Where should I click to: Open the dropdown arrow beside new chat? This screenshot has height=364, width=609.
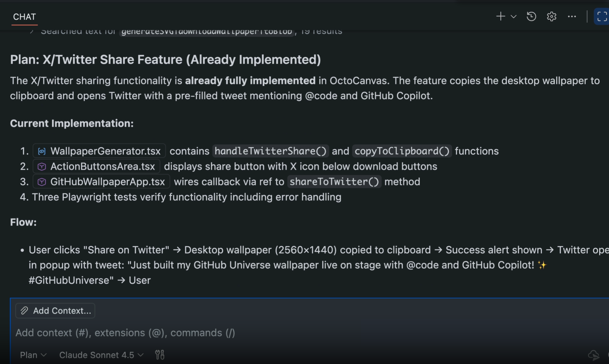[513, 17]
